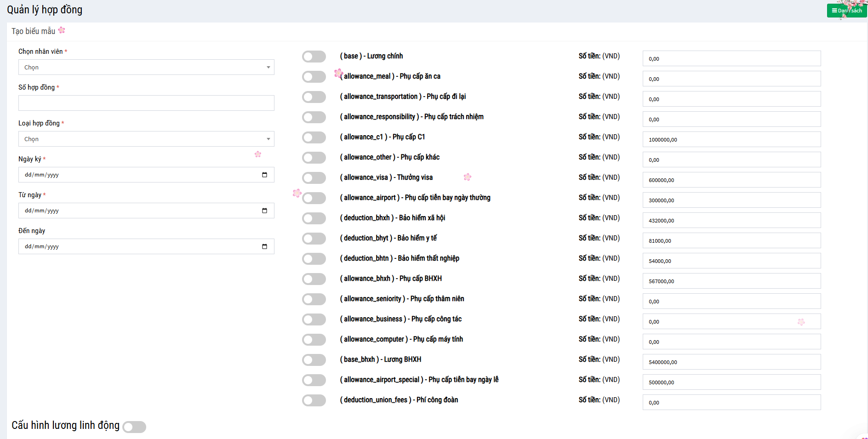Enable the Lương chính base toggle
Viewport: 868px width, 439px height.
314,57
